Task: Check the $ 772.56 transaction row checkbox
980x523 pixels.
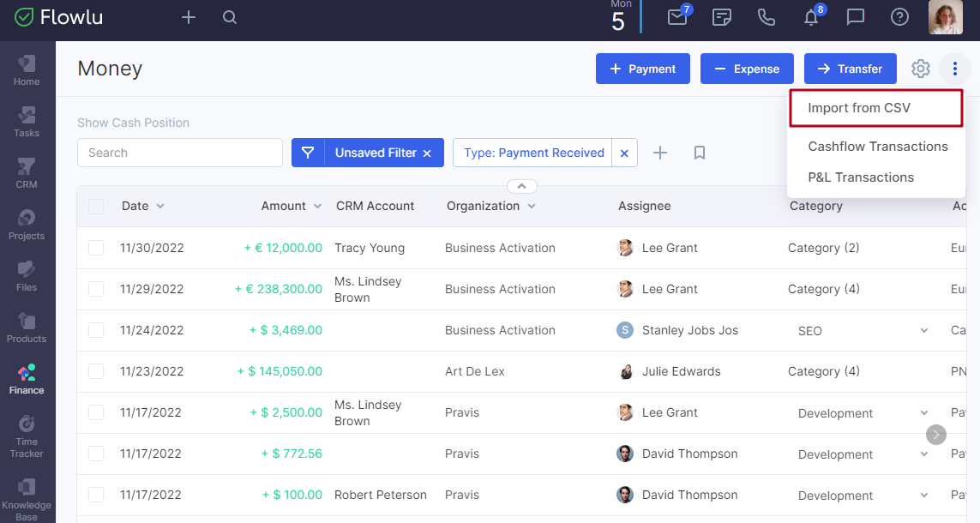Action: click(x=96, y=454)
